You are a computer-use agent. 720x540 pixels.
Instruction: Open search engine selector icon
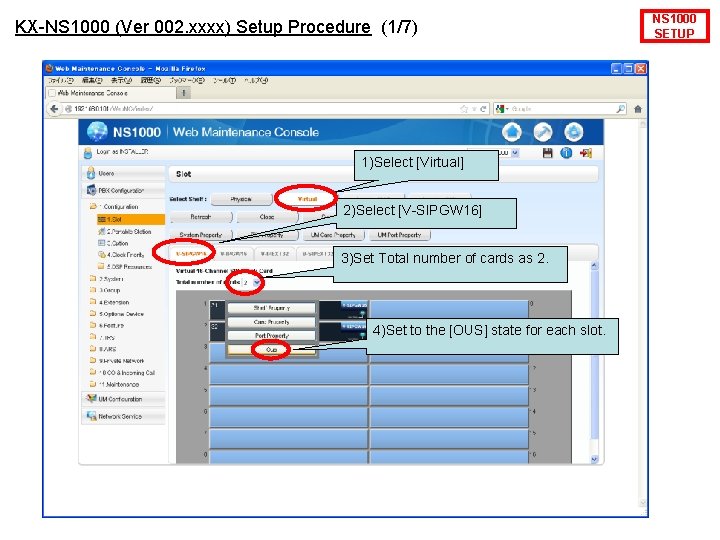502,109
